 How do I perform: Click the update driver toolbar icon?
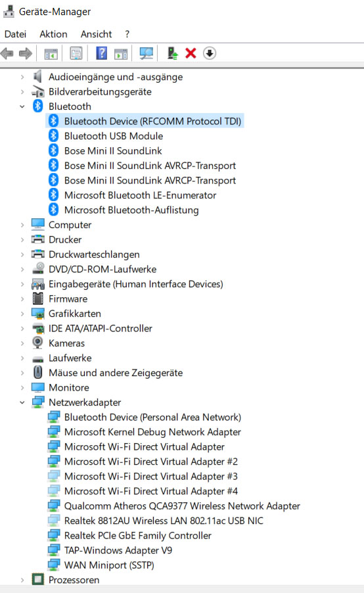coord(173,53)
